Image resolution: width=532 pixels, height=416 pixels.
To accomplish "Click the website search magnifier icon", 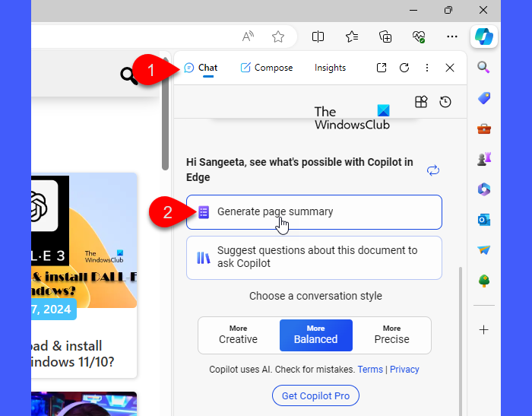I will click(x=128, y=76).
